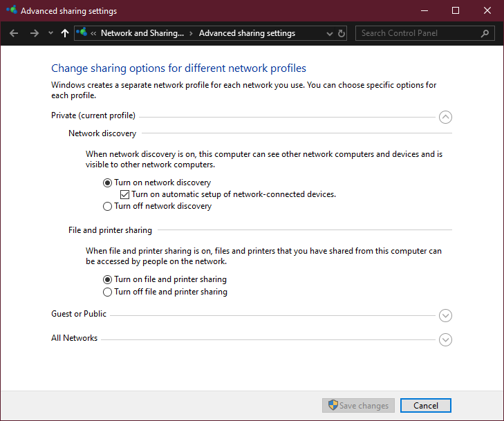Expand the All Networks section
The height and width of the screenshot is (421, 504).
(x=446, y=339)
